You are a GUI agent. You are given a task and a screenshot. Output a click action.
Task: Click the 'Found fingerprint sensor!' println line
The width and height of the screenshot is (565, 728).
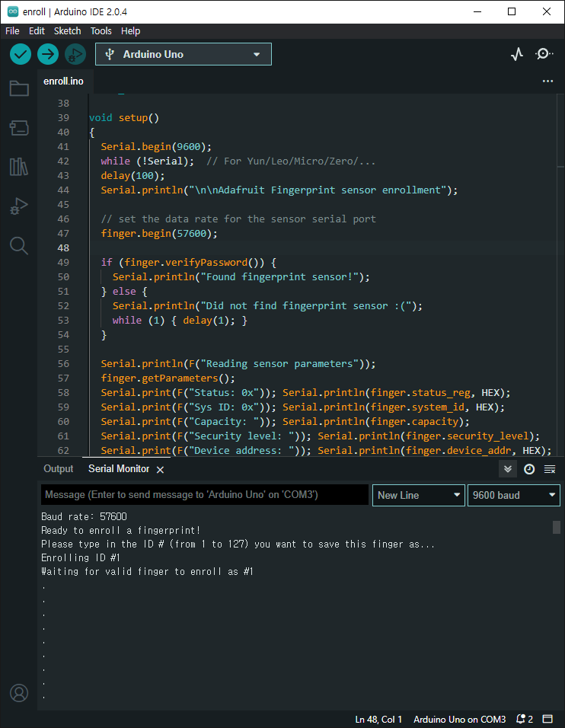[x=241, y=277]
